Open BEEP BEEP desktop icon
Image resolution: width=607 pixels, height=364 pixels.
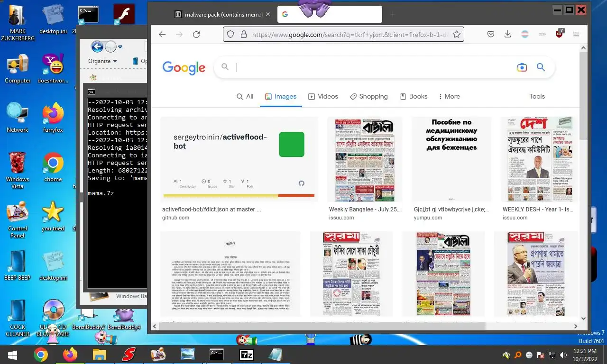point(18,265)
